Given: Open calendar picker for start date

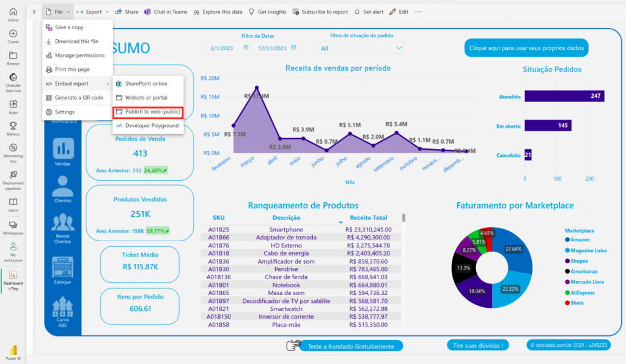Looking at the screenshot, I should point(246,48).
